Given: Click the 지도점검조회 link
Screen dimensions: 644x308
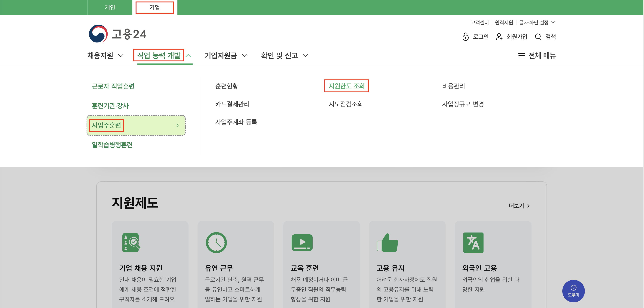Looking at the screenshot, I should [345, 104].
